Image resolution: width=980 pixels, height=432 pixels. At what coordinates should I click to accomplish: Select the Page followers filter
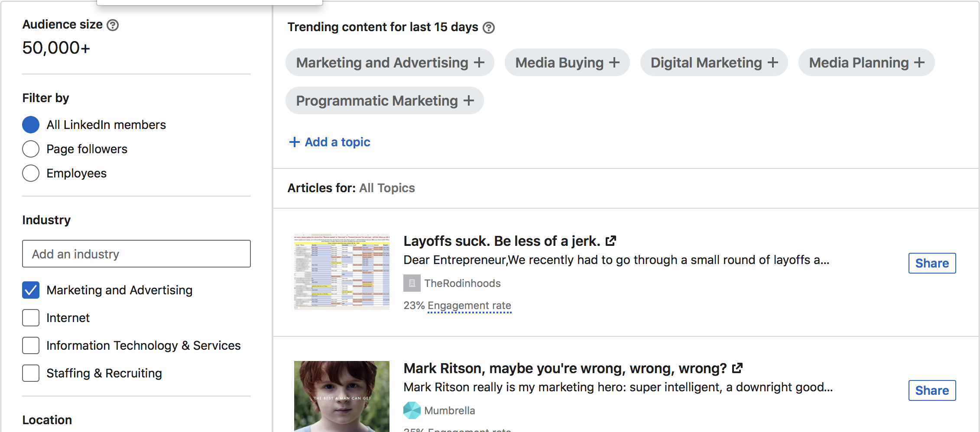click(x=31, y=149)
